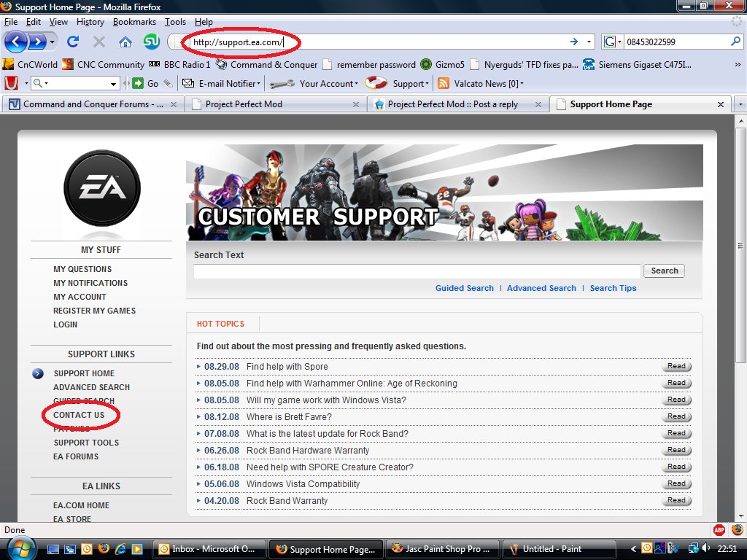Click the Search button next to Search Text
The height and width of the screenshot is (560, 747).
pos(664,271)
